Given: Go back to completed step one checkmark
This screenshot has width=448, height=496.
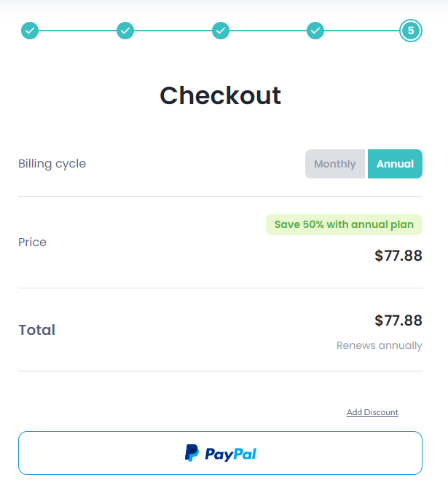Looking at the screenshot, I should [x=30, y=31].
